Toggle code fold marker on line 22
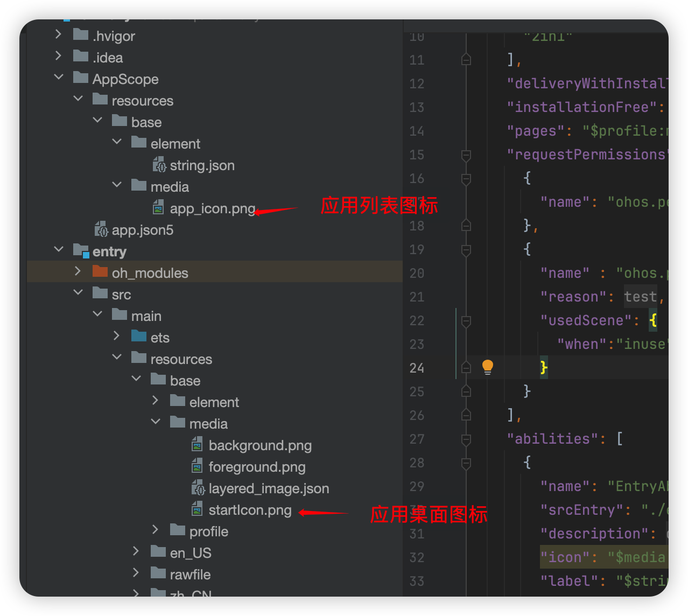Image resolution: width=688 pixels, height=616 pixels. pyautogui.click(x=466, y=321)
